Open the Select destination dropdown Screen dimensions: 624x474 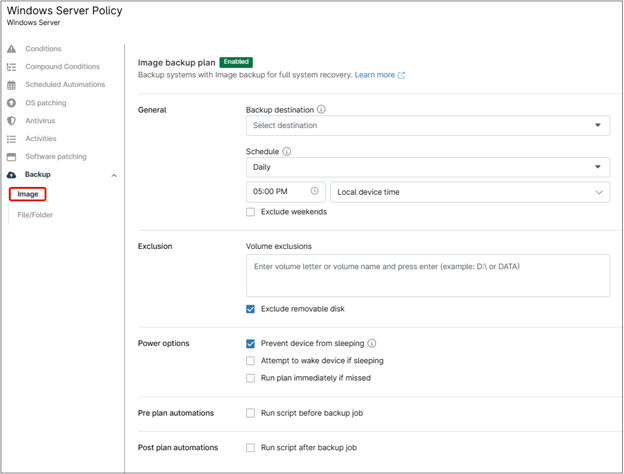pyautogui.click(x=427, y=126)
